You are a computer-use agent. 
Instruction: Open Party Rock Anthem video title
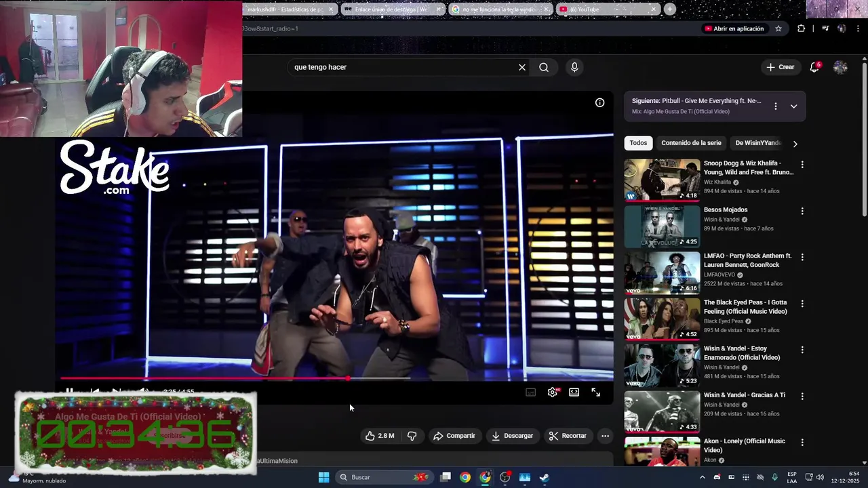click(747, 260)
